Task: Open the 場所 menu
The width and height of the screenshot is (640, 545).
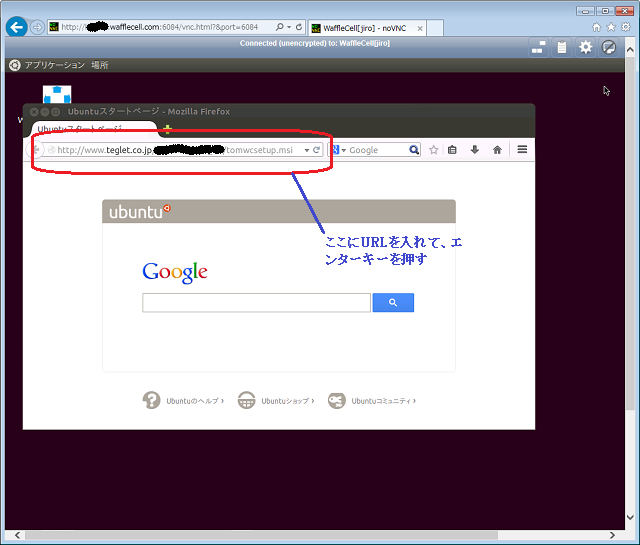Action: (100, 65)
